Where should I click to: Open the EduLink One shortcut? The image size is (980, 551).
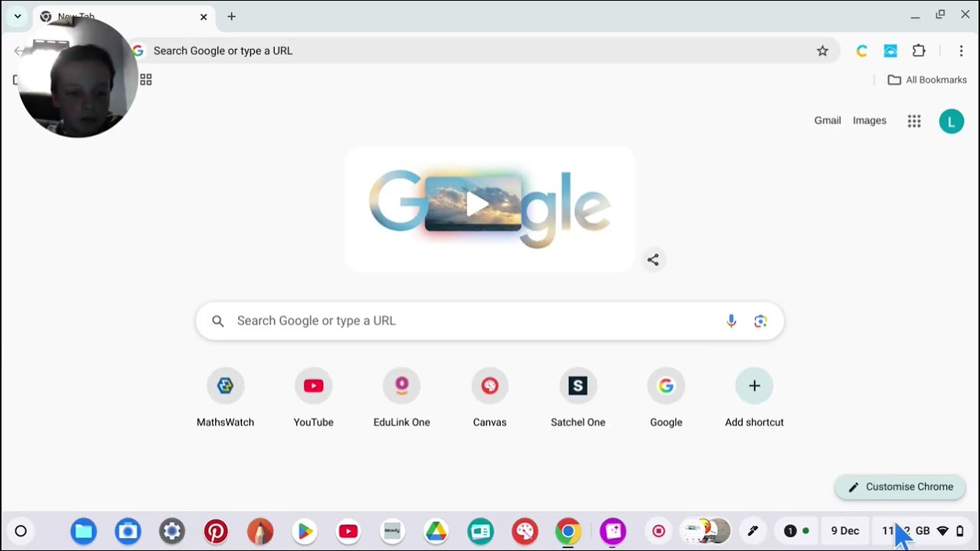coord(402,399)
